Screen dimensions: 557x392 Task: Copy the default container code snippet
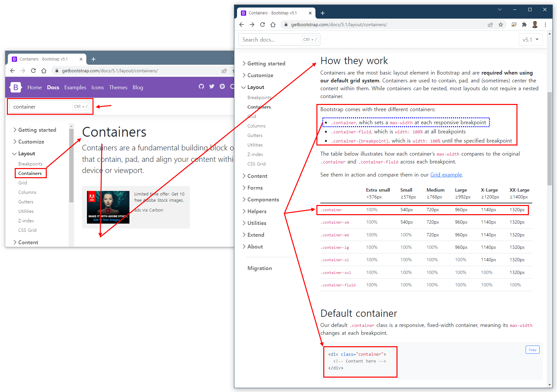tap(532, 349)
